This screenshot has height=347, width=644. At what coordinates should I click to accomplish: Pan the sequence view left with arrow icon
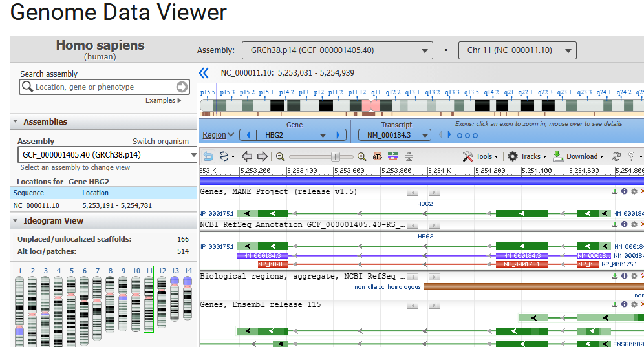coord(247,156)
